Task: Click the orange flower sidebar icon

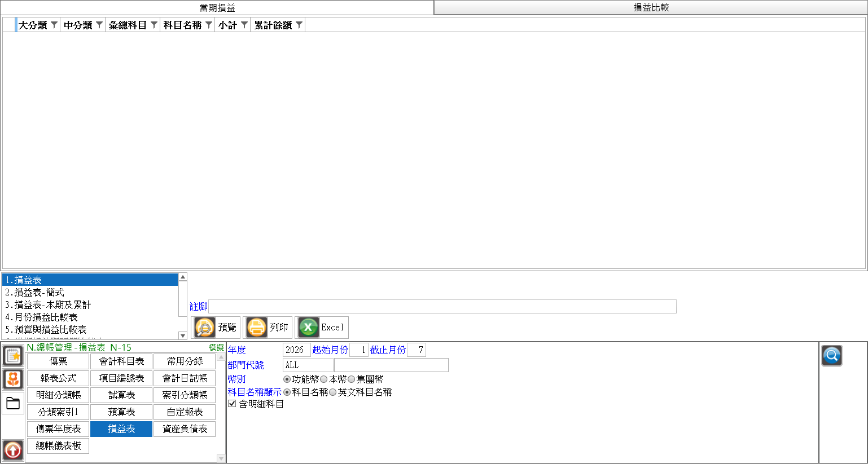Action: [x=13, y=379]
